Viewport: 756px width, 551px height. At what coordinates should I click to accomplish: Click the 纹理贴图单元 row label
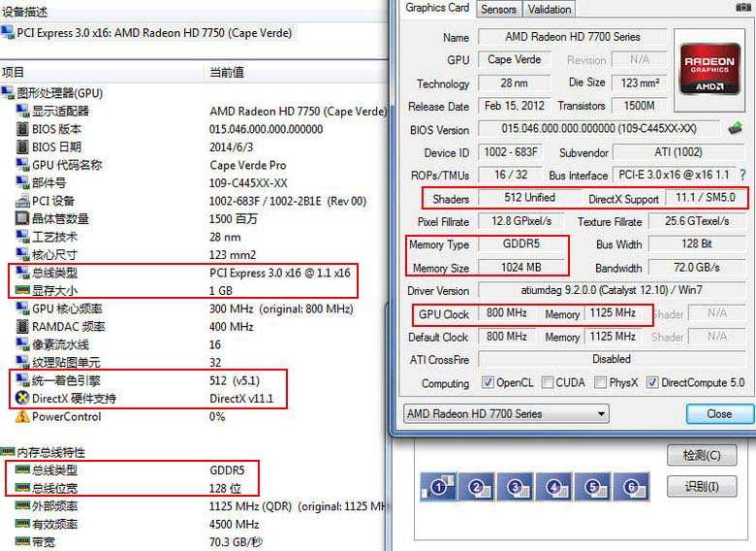[66, 363]
